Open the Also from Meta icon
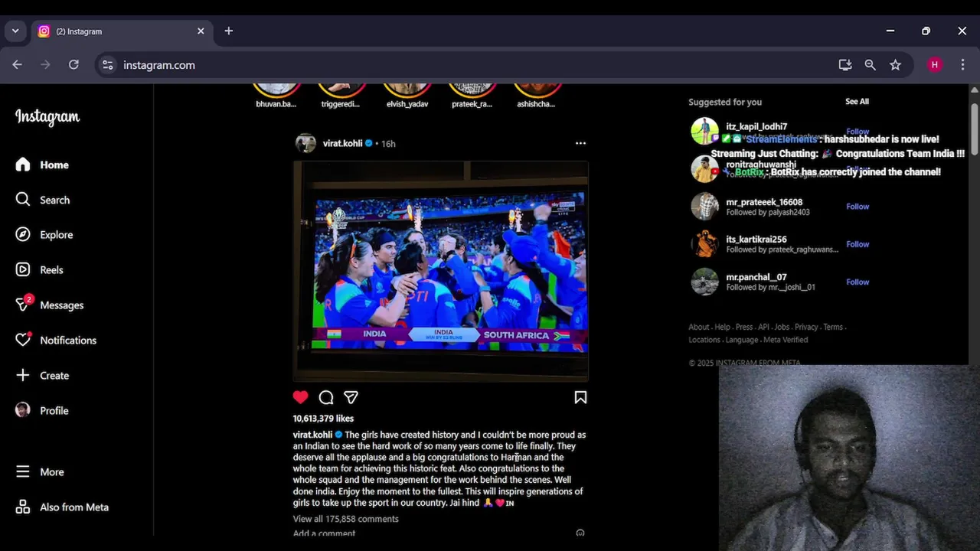Screen dimensions: 980x551 pyautogui.click(x=23, y=507)
